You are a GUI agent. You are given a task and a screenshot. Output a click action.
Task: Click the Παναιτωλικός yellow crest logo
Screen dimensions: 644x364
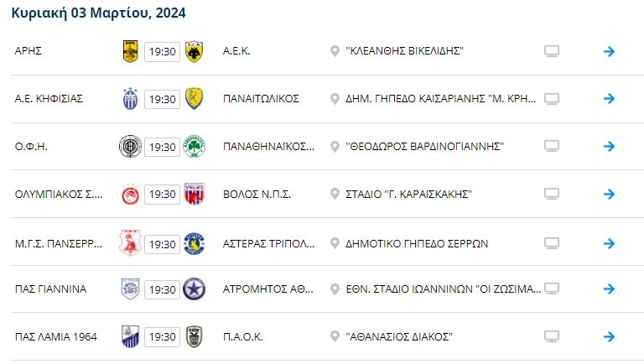click(x=194, y=99)
